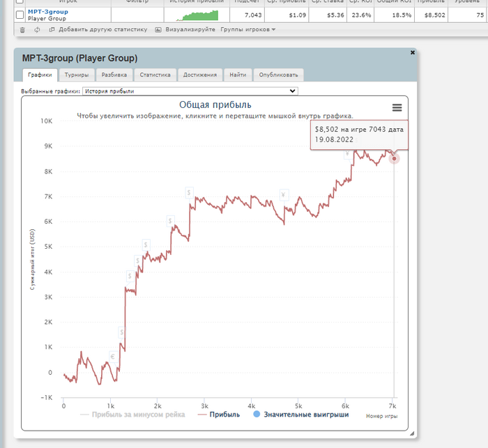The image size is (488, 448).
Task: Switch to Графики tab
Action: pos(40,75)
